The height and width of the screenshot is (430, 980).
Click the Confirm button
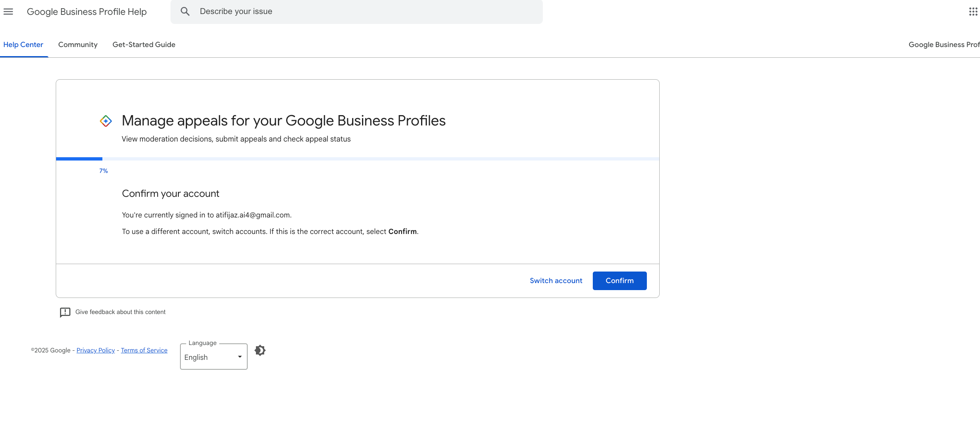click(x=620, y=281)
